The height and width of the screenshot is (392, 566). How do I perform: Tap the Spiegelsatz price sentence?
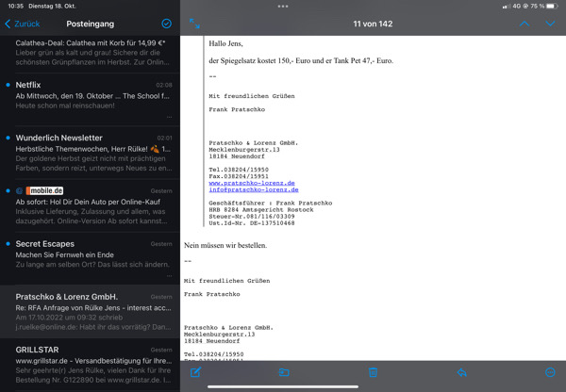tap(301, 60)
